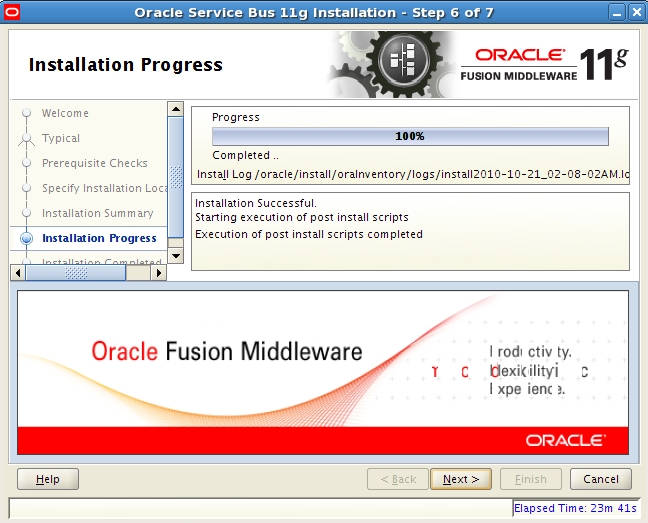
Task: Select the Typical step in sidebar
Action: tap(61, 138)
